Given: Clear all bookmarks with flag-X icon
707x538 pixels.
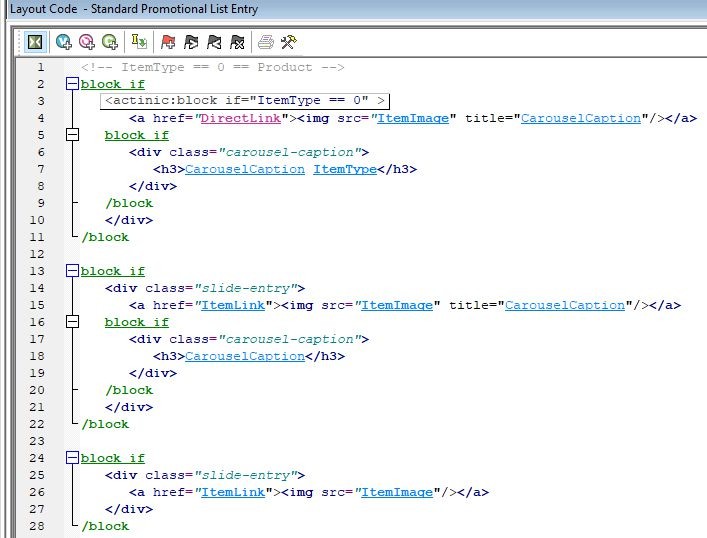Looking at the screenshot, I should (x=237, y=42).
